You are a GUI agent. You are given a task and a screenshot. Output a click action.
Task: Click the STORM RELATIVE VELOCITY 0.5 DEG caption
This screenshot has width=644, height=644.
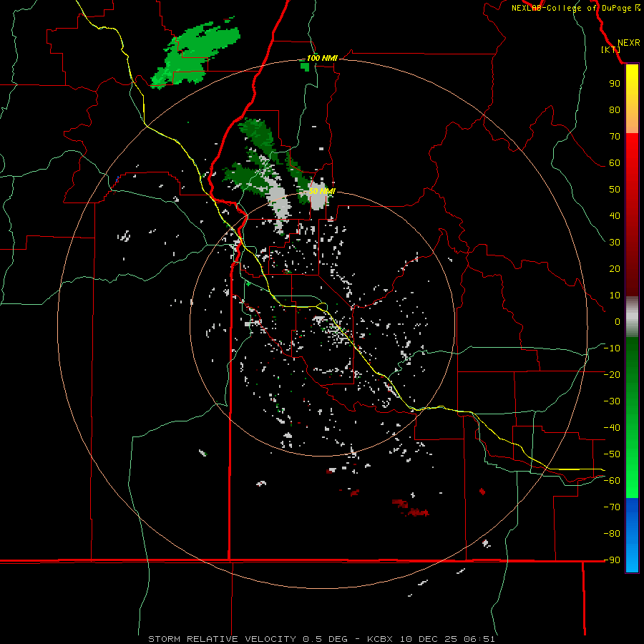[248, 639]
